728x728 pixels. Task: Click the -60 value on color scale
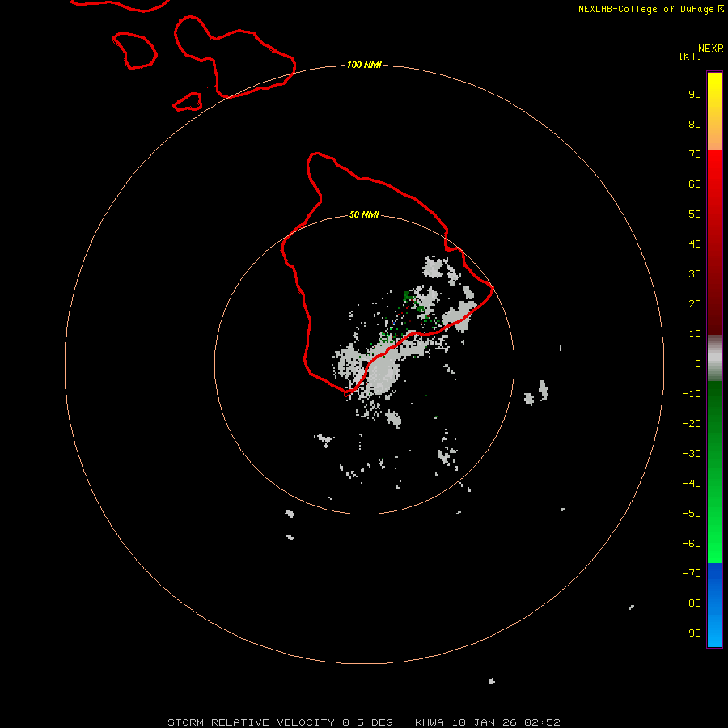point(692,544)
